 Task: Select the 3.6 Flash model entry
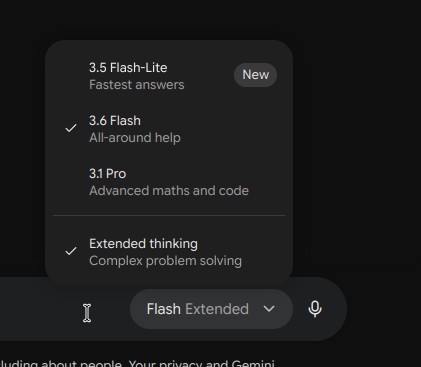pyautogui.click(x=169, y=129)
